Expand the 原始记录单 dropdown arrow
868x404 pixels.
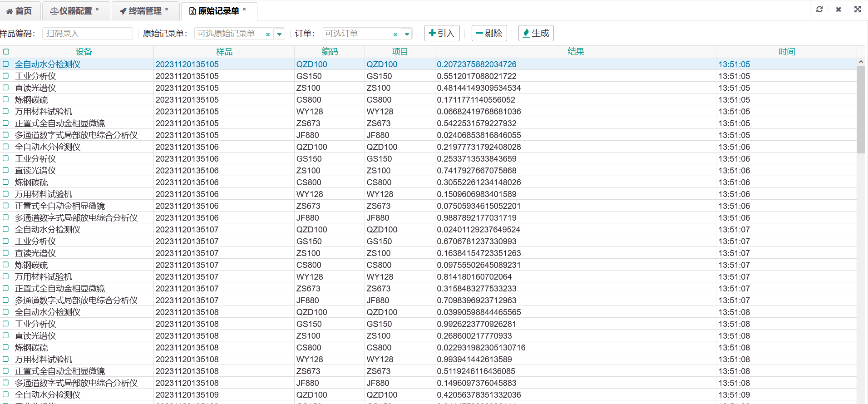coord(280,34)
